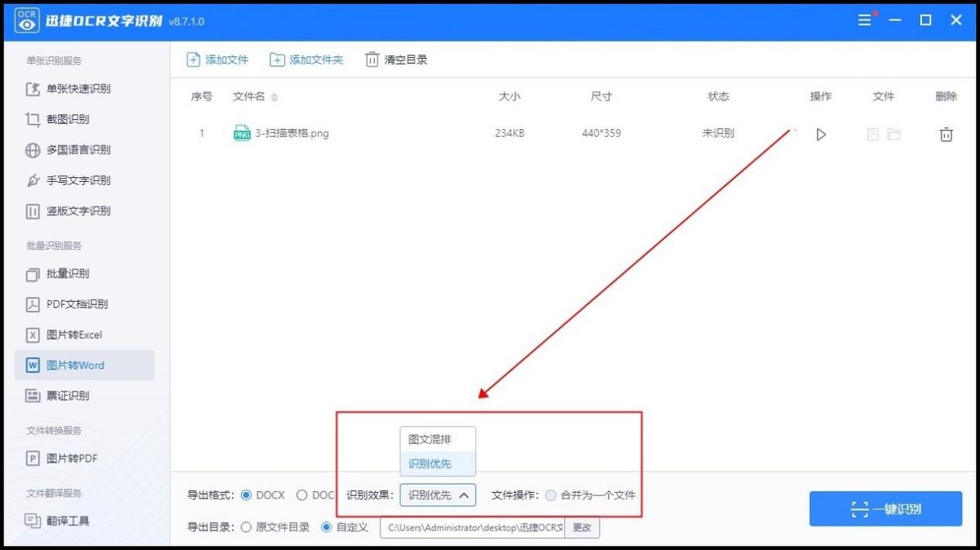Click the 竖版文字识别 icon

click(x=33, y=211)
